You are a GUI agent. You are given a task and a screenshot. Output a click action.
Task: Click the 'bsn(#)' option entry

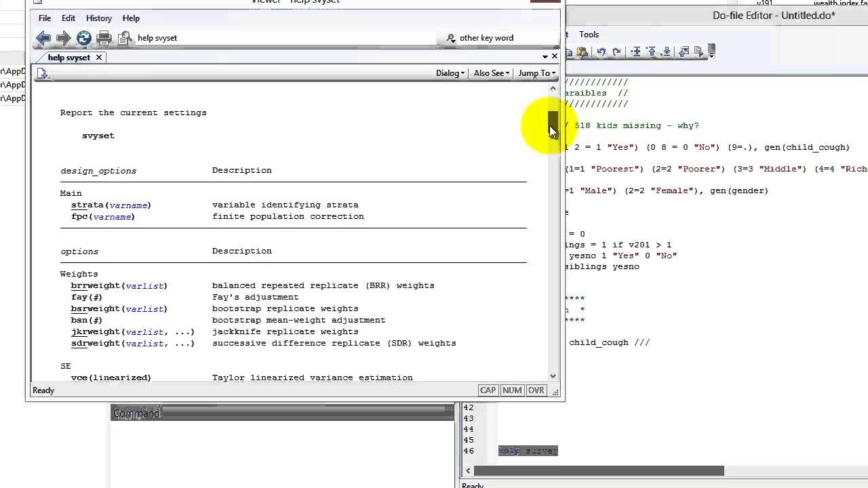click(87, 320)
